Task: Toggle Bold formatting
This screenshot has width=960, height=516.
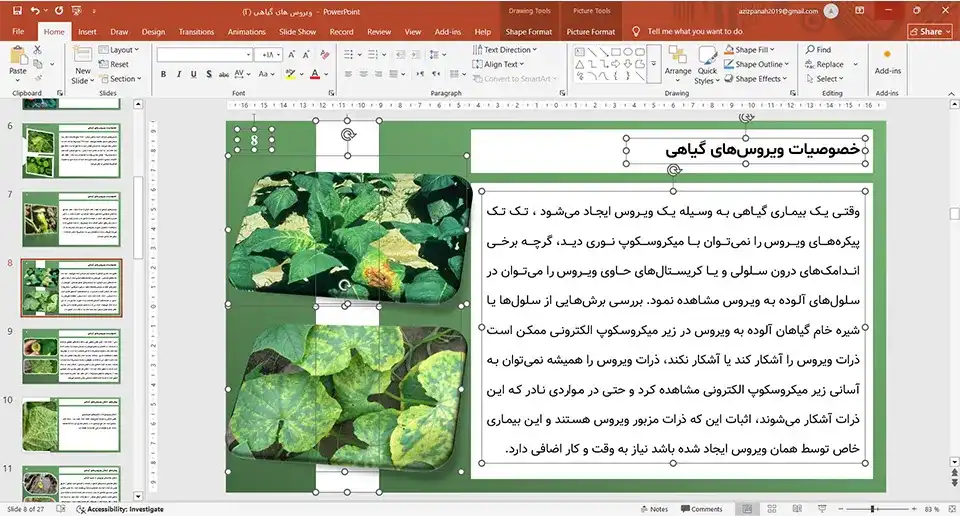Action: click(x=163, y=74)
